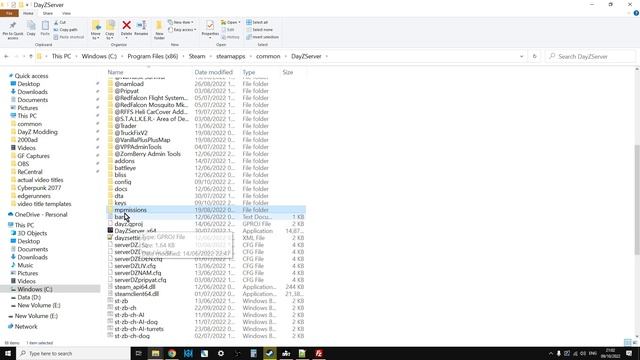
Task: Open the Help question mark icon
Action: (x=636, y=13)
